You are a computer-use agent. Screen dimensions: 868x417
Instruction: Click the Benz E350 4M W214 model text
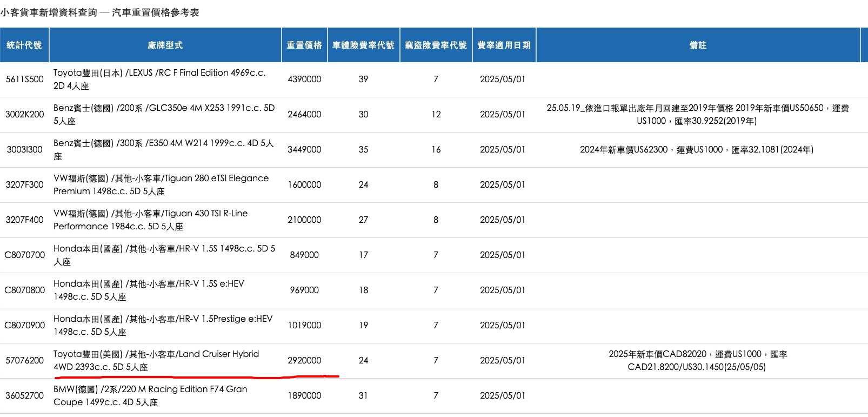(x=163, y=149)
